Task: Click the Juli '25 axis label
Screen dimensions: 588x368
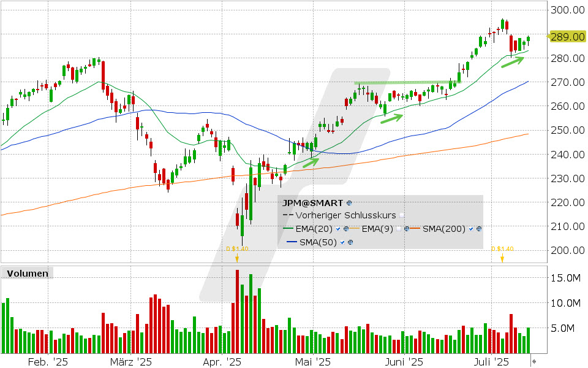Action: tap(491, 362)
